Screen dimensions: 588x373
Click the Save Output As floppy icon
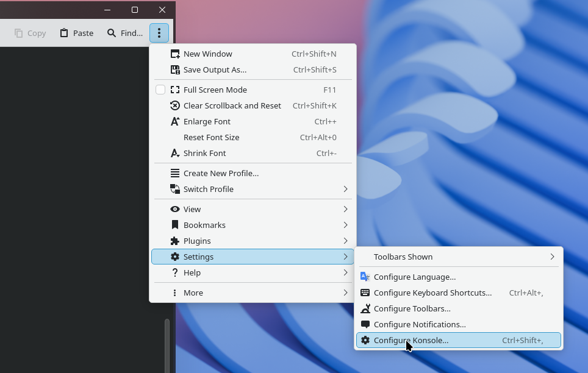[x=174, y=69]
